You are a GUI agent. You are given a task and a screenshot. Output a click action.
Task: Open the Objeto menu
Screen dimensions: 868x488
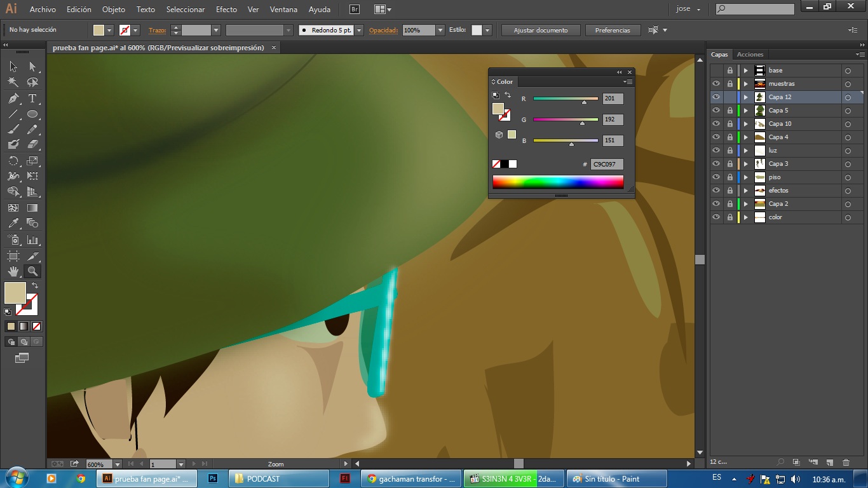(114, 10)
